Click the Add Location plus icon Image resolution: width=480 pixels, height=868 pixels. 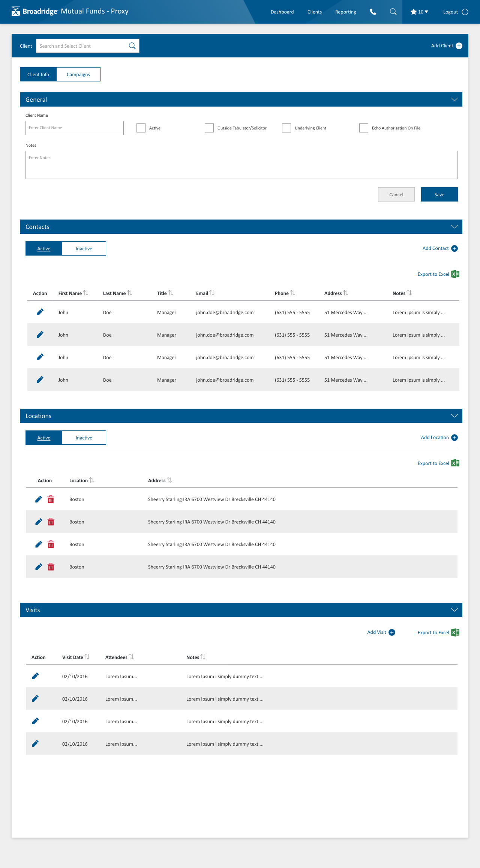454,438
